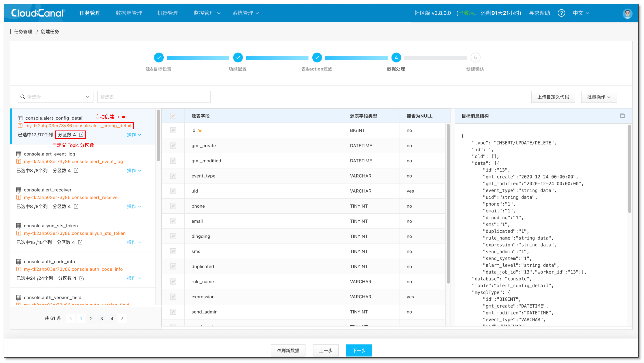The image size is (644, 363).
Task: Edit partition count for console.alert_event_log
Action: (x=76, y=171)
